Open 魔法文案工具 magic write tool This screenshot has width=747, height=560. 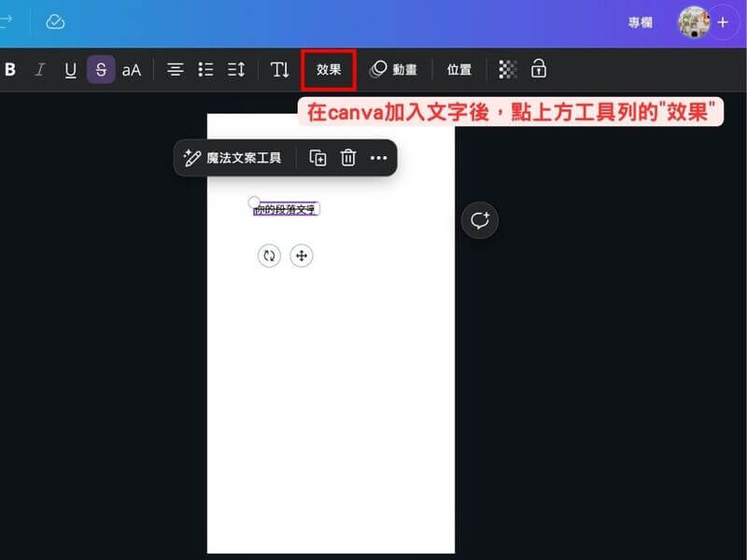(x=233, y=158)
